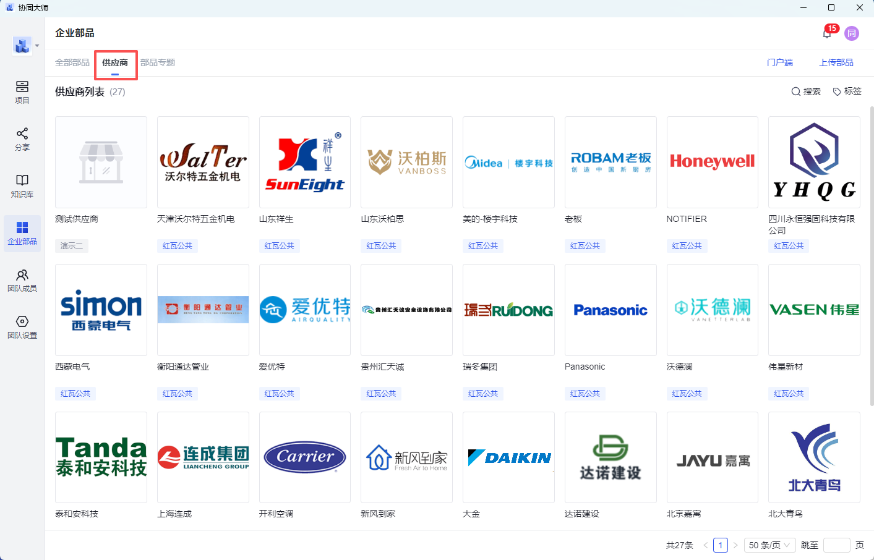
Task: Switch to the 部品专题 tab
Action: pyautogui.click(x=157, y=62)
